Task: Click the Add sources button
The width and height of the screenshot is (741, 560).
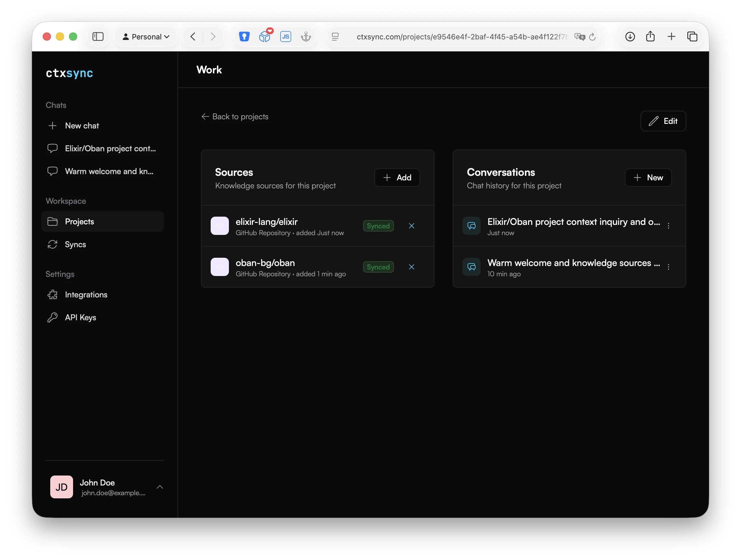Action: pos(397,178)
